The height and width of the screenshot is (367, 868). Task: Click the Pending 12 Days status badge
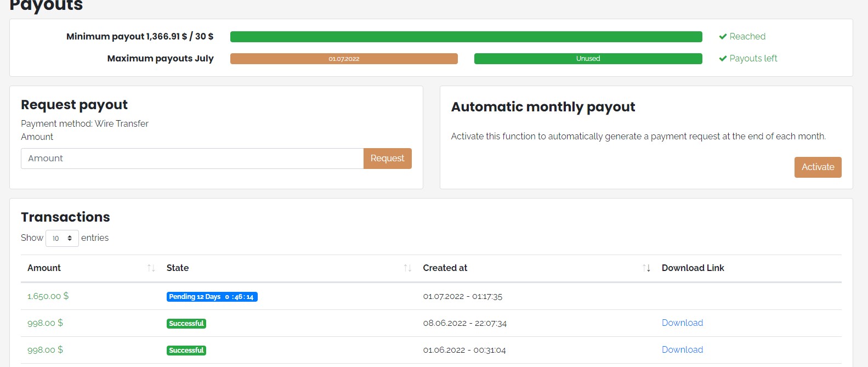tap(212, 297)
